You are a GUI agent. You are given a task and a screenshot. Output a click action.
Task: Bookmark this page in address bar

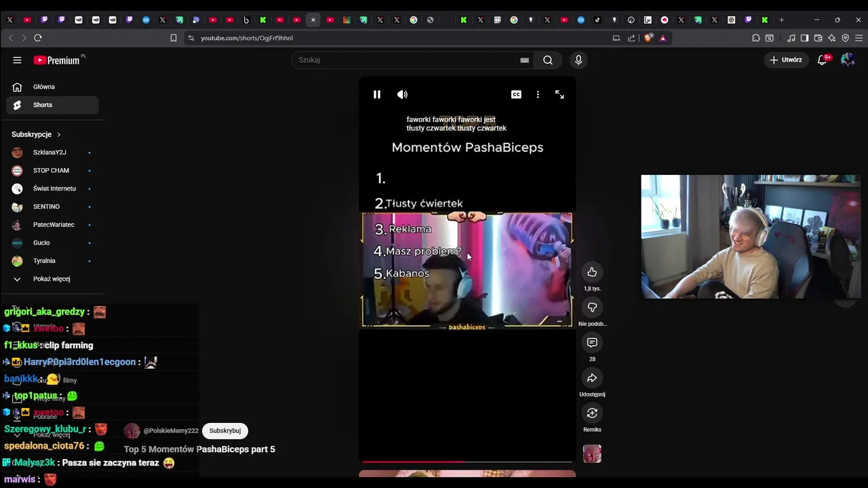pyautogui.click(x=174, y=38)
